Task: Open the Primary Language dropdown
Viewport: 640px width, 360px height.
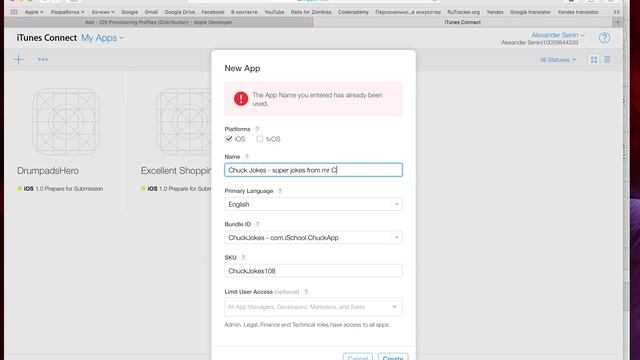Action: (313, 204)
